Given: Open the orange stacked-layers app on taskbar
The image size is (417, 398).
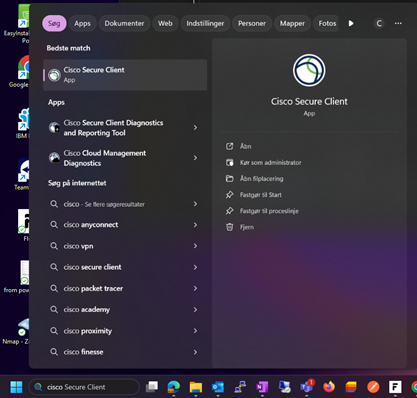Looking at the screenshot, I should coord(351,387).
